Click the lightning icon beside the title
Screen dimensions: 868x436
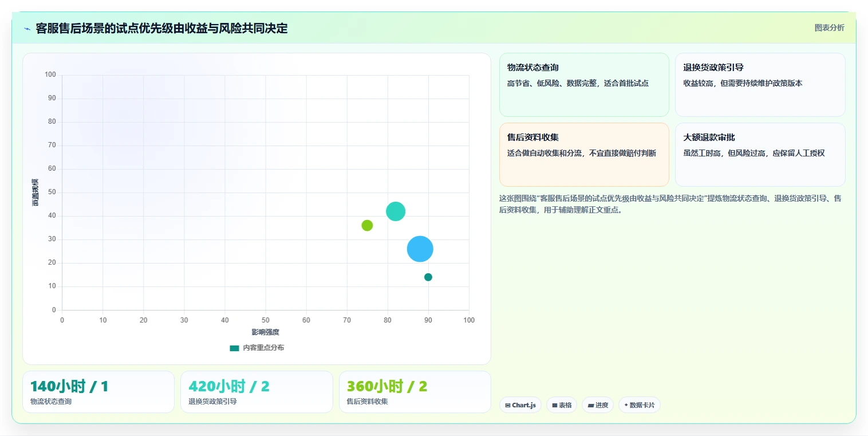pos(27,29)
